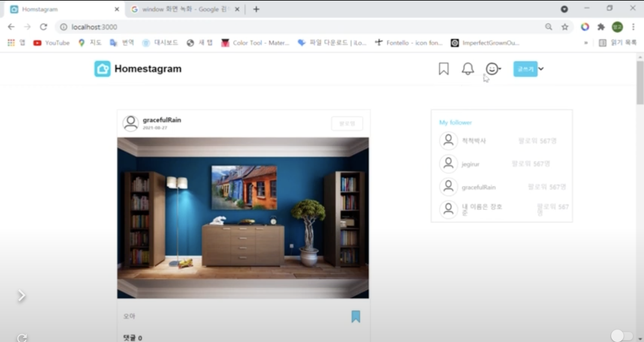The width and height of the screenshot is (644, 342).
Task: Click the header bookmark icon
Action: [x=443, y=69]
